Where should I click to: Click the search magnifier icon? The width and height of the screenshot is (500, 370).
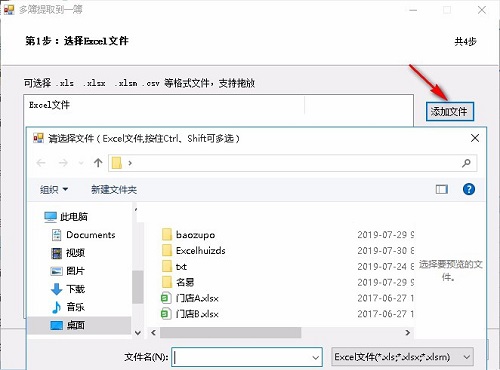466,163
